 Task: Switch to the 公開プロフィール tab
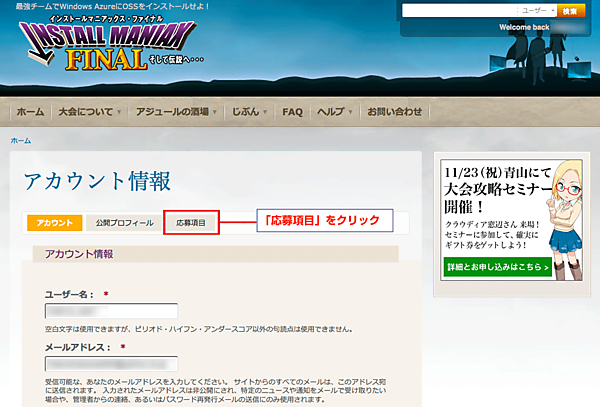point(124,223)
